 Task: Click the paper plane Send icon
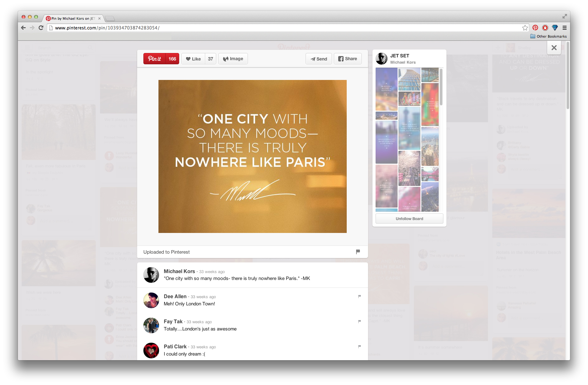click(x=313, y=59)
